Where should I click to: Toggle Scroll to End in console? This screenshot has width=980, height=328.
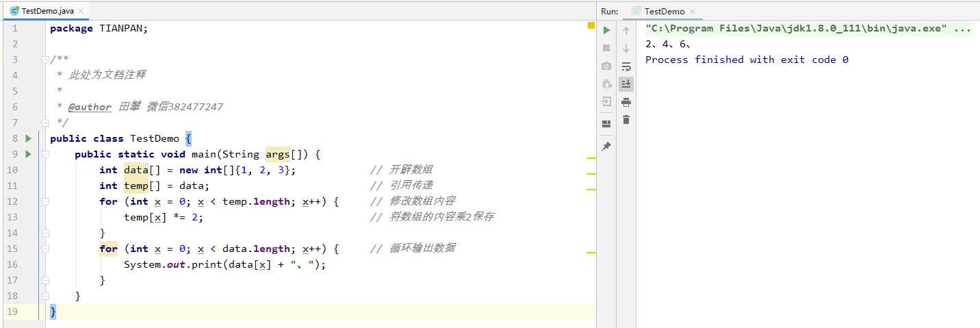[x=626, y=84]
